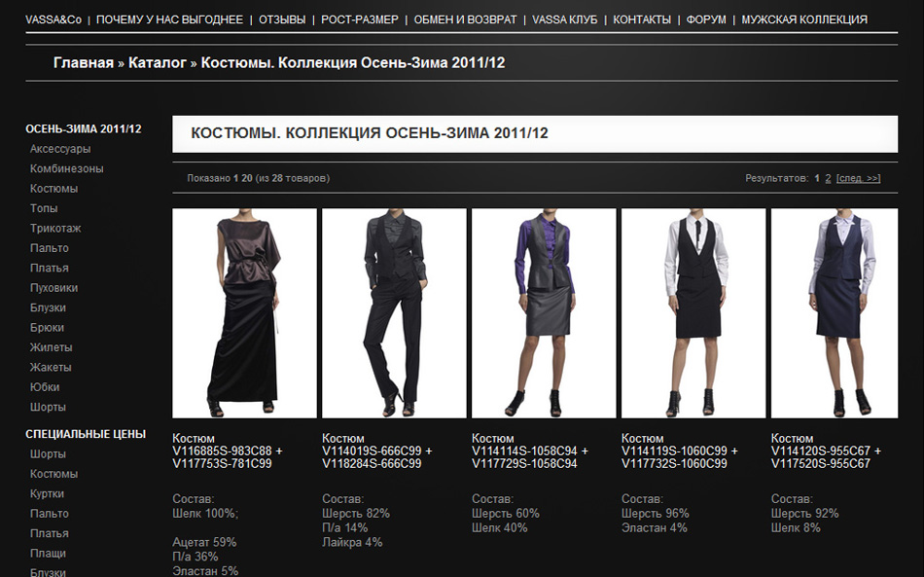View thumbnail of suit with purple blouse
This screenshot has width=924, height=577.
(x=543, y=311)
